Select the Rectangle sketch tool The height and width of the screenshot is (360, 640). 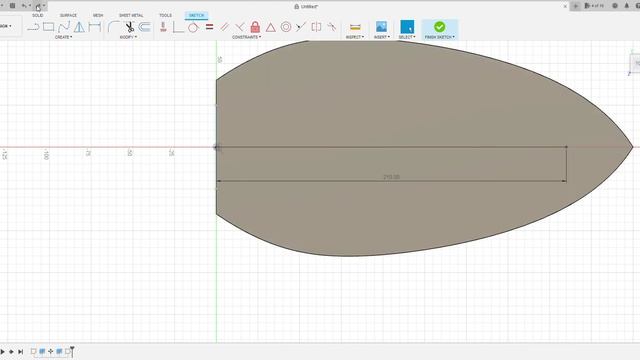point(49,27)
